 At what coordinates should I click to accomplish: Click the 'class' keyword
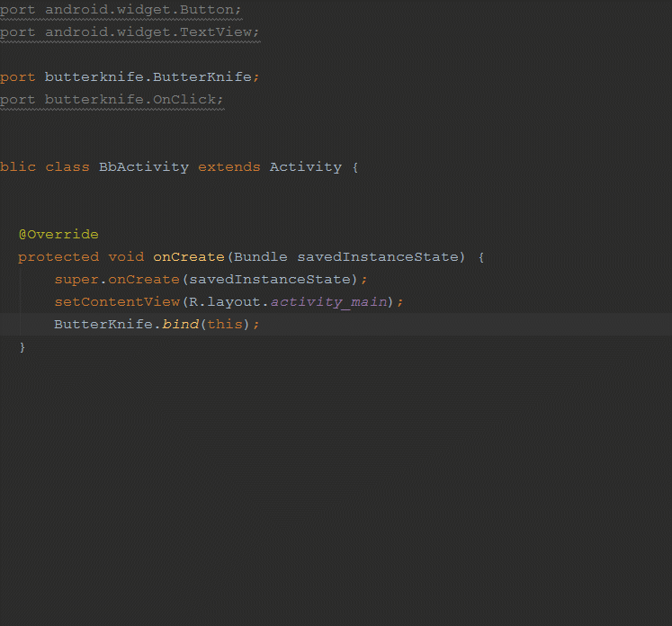click(67, 166)
